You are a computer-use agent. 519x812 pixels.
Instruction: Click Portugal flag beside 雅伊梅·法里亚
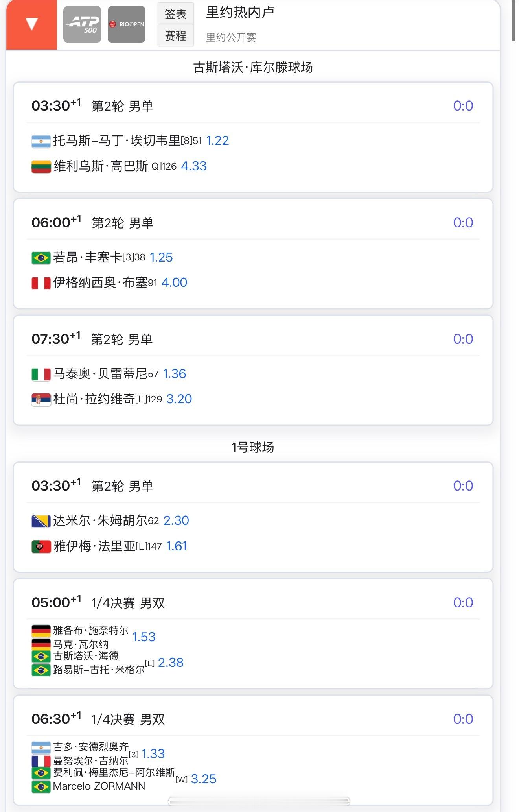(x=41, y=546)
